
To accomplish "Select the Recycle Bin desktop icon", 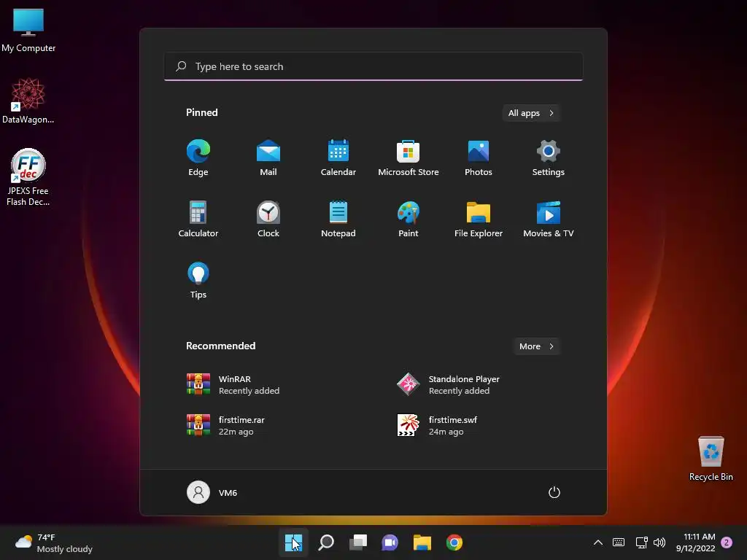I will [711, 459].
